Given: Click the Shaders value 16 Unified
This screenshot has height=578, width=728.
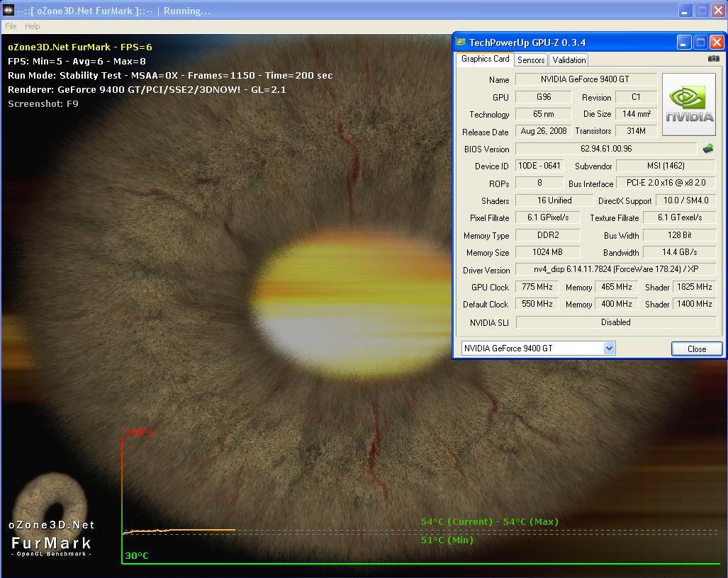Looking at the screenshot, I should (x=554, y=200).
